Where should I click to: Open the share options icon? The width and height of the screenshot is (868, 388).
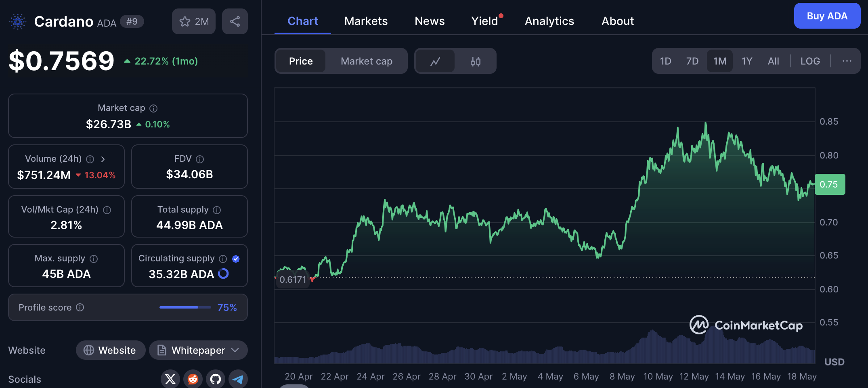(235, 21)
